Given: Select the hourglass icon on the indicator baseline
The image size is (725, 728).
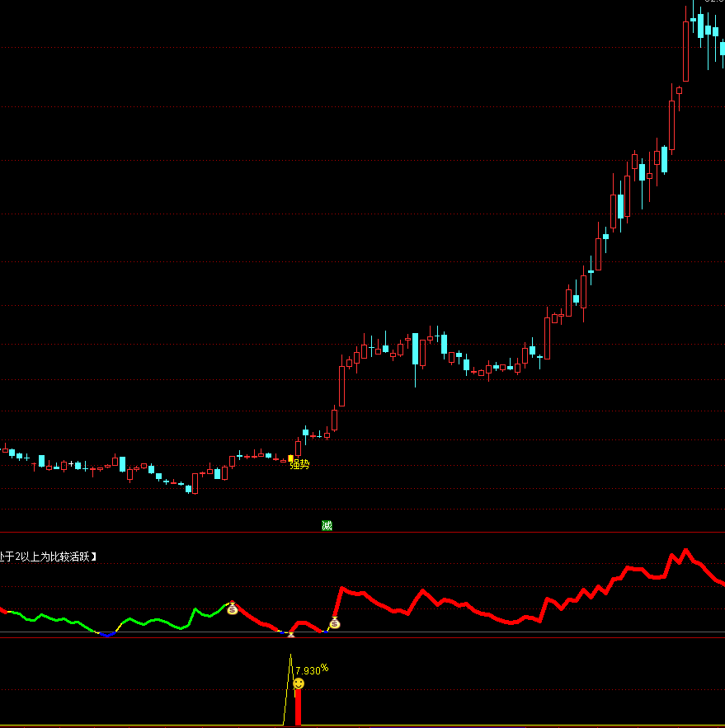Looking at the screenshot, I should point(290,633).
